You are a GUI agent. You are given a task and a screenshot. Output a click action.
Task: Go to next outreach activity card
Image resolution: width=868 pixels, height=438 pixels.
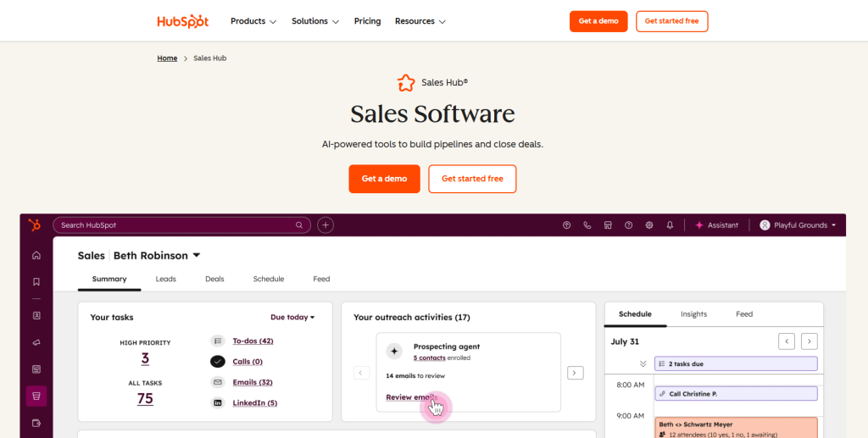click(x=576, y=374)
